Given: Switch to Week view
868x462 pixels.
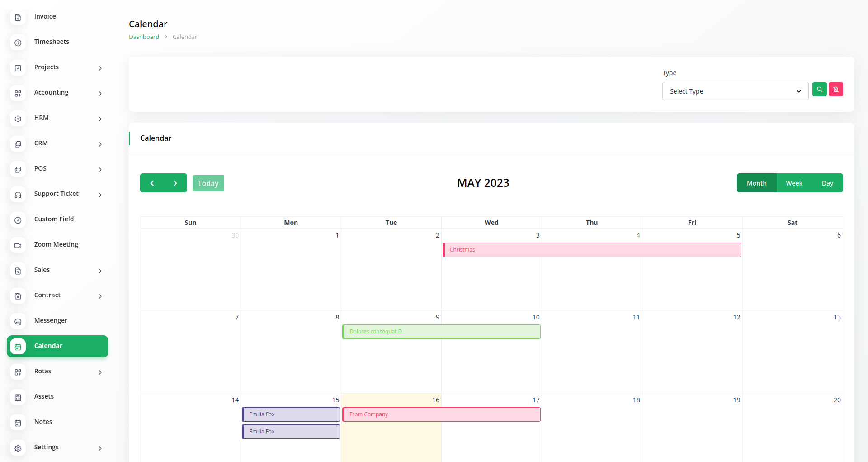Looking at the screenshot, I should pyautogui.click(x=794, y=183).
